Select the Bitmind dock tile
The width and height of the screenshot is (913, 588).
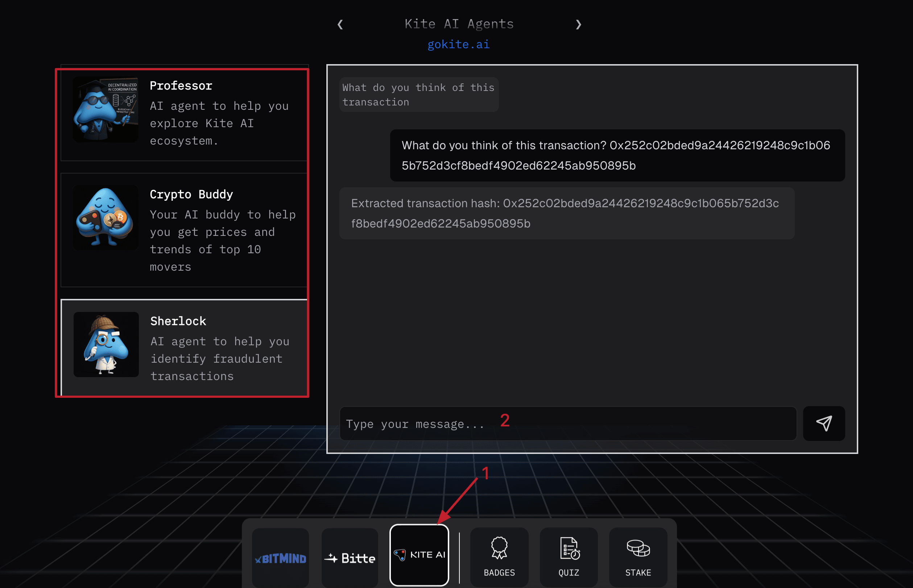click(280, 558)
